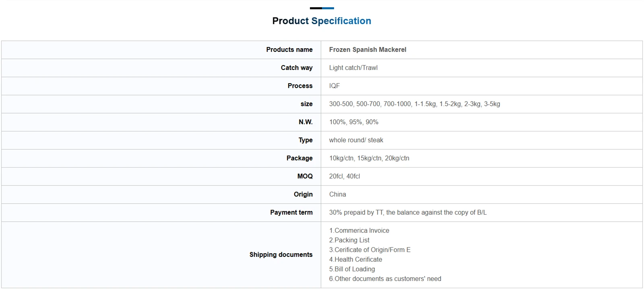Select the "Payment term" row label
Image resolution: width=644 pixels, height=289 pixels.
click(x=291, y=212)
